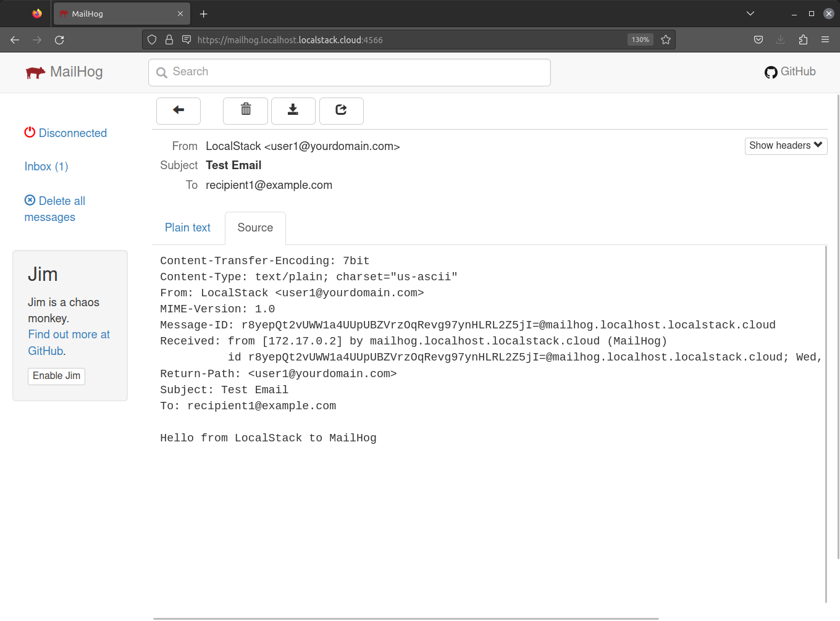Viewport: 840px width, 621px height.
Task: Click the MailHog pig logo
Action: (x=35, y=72)
